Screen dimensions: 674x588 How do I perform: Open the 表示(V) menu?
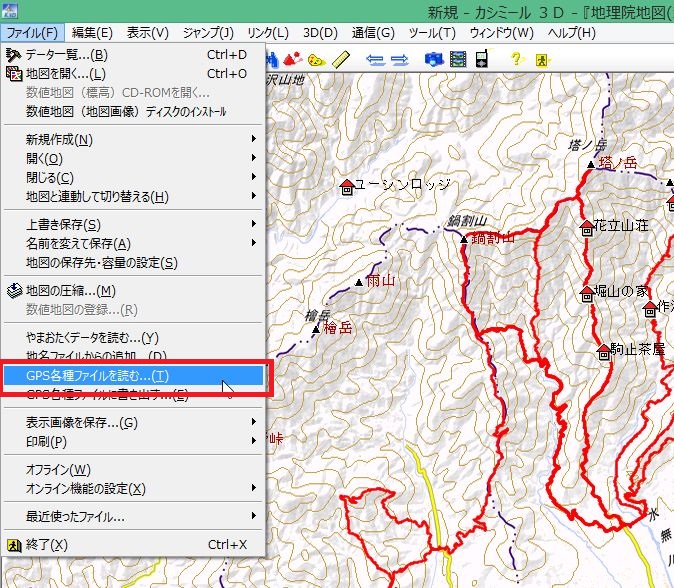(147, 33)
